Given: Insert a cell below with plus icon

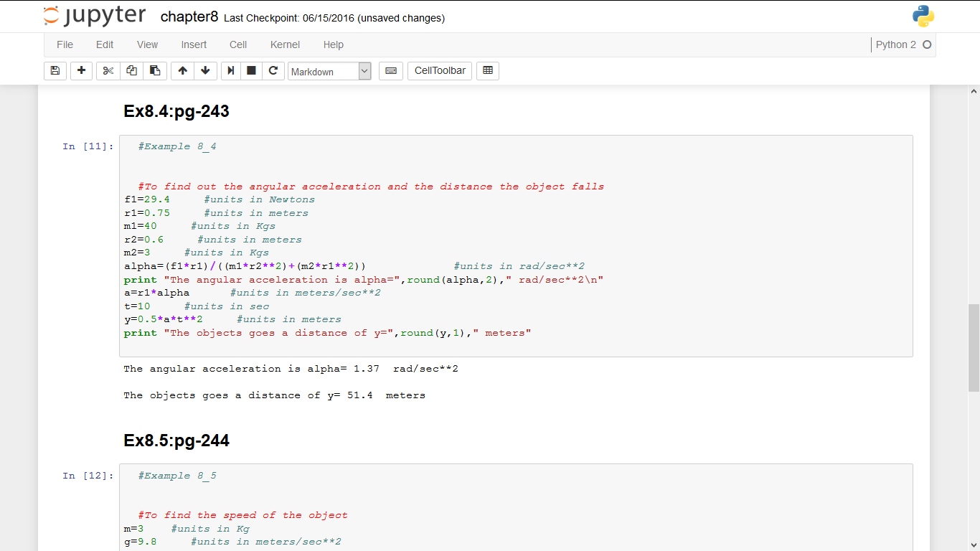Looking at the screenshot, I should pyautogui.click(x=81, y=71).
